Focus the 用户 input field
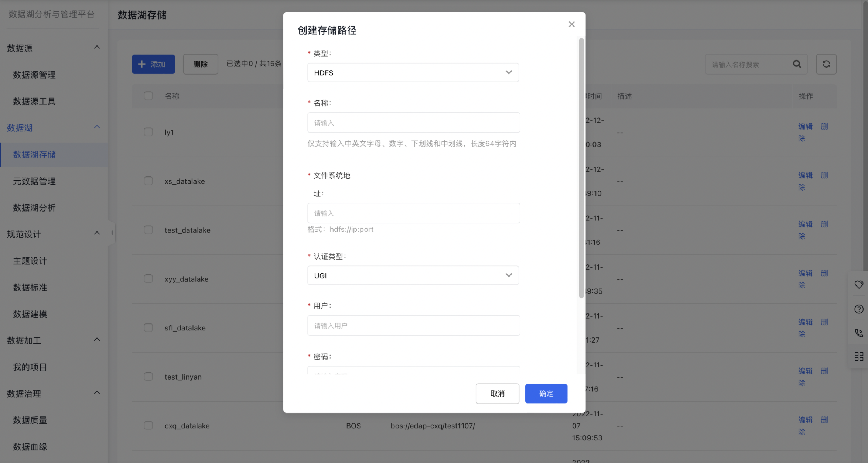868x463 pixels. coord(414,326)
